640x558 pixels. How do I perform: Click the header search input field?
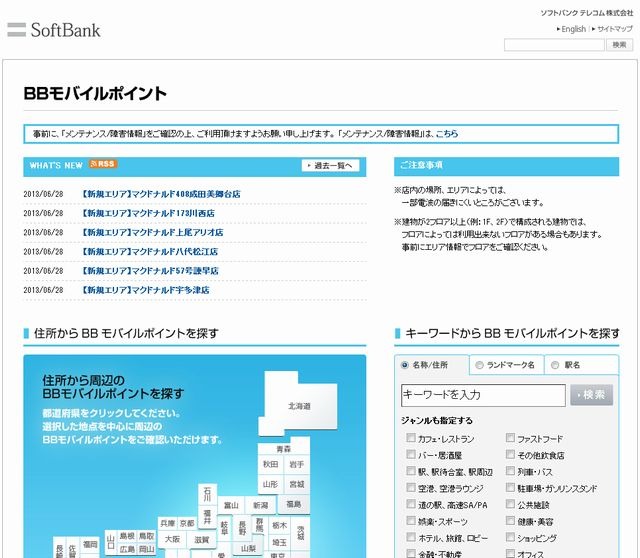click(x=554, y=44)
